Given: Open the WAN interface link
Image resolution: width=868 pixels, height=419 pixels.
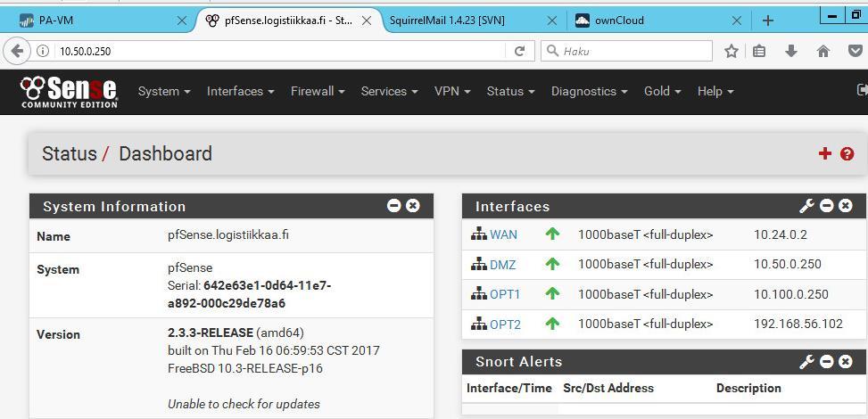Looking at the screenshot, I should [504, 234].
